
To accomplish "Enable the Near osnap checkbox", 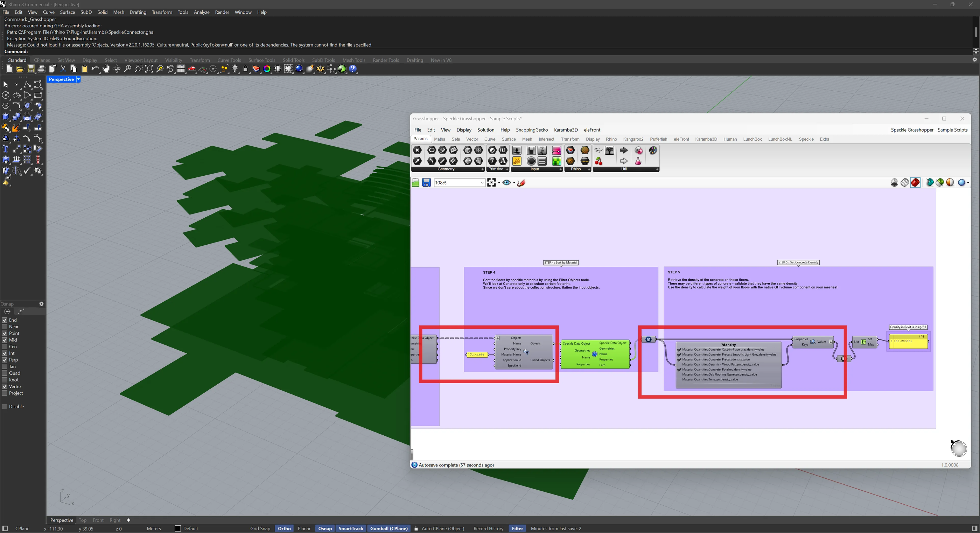I will [x=5, y=327].
